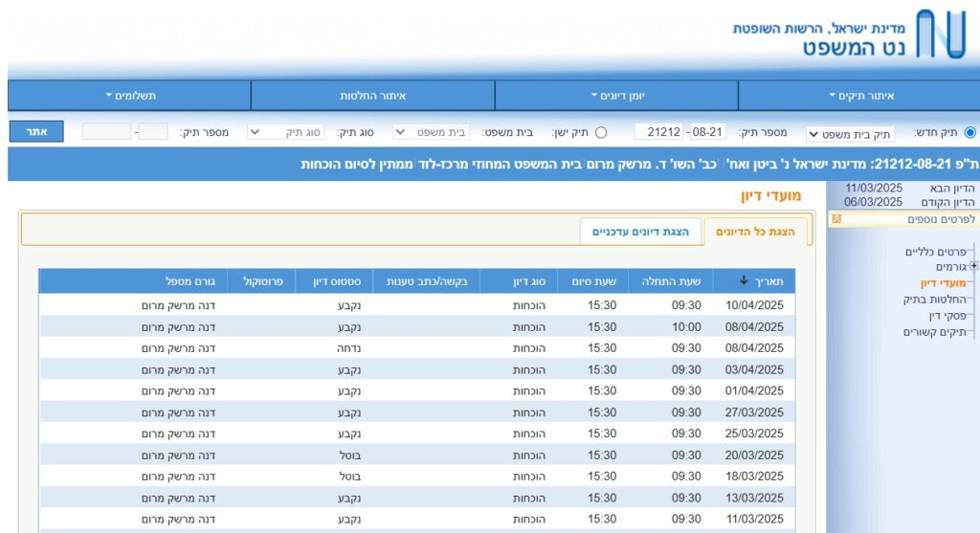
Task: Sort by גורם מטפל column header
Action: point(190,281)
